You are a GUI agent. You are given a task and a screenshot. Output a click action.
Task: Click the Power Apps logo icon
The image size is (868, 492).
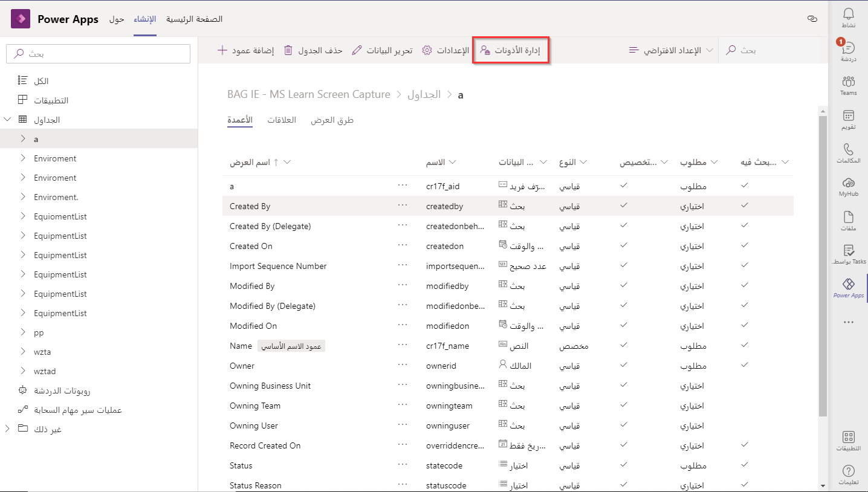click(x=21, y=19)
